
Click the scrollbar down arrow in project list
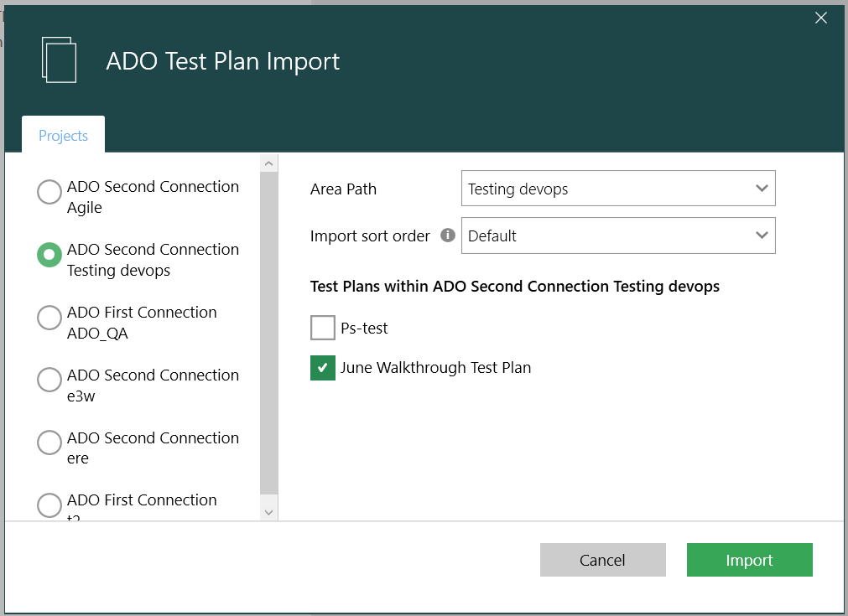(268, 510)
